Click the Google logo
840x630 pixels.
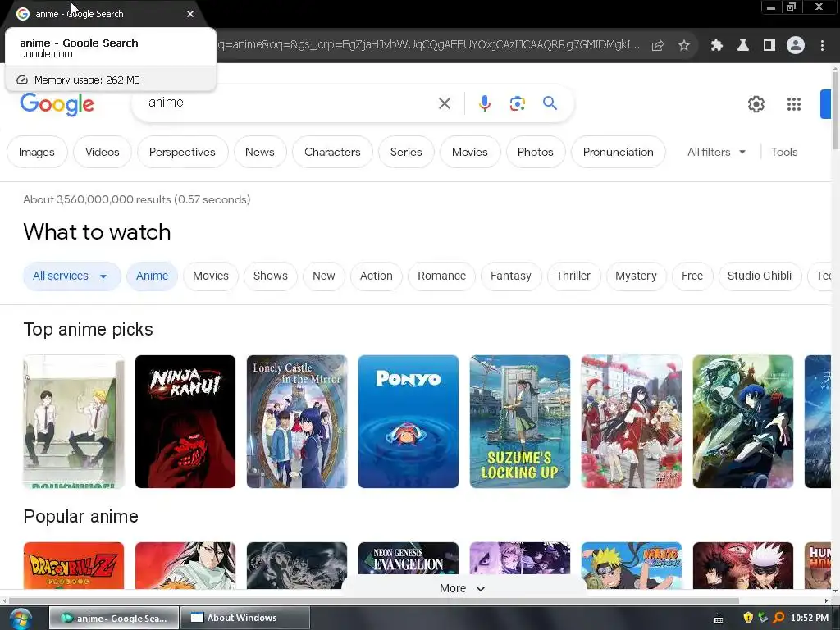pos(57,104)
